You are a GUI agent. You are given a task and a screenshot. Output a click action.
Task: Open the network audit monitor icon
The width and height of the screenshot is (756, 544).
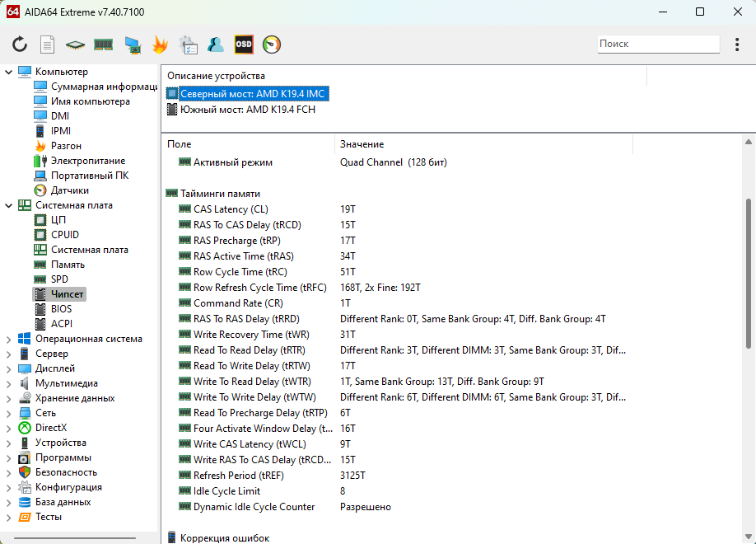point(132,45)
